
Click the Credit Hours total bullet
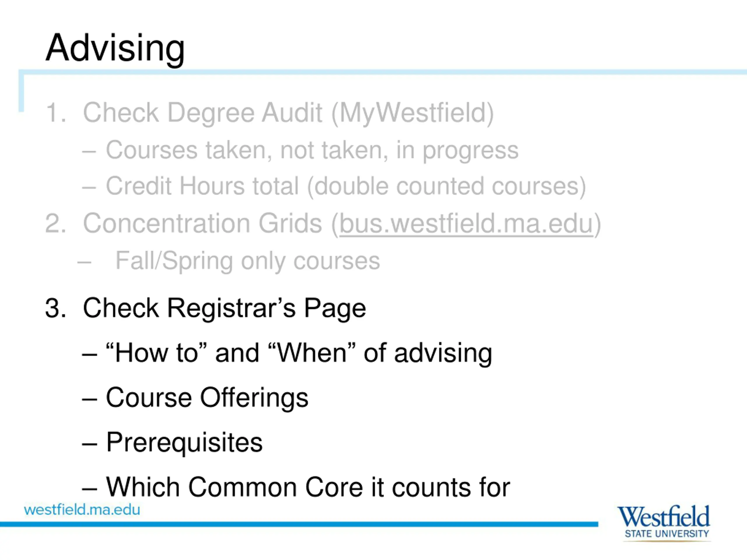(334, 186)
